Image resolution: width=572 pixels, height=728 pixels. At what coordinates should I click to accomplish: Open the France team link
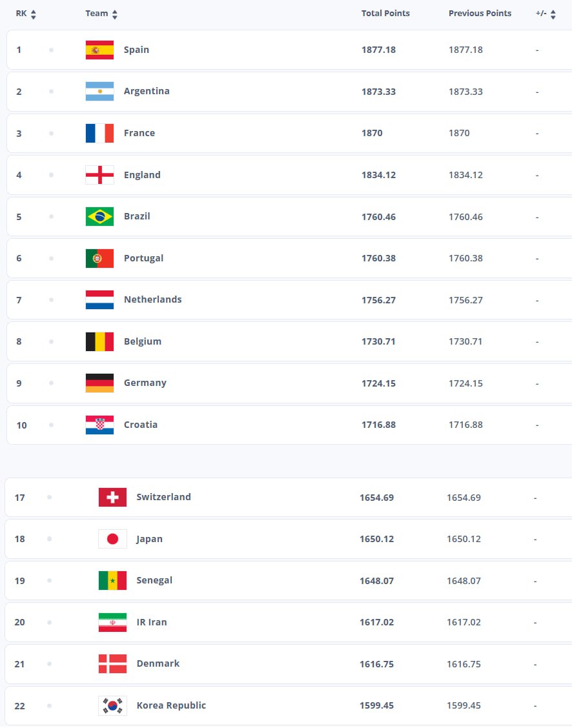139,133
